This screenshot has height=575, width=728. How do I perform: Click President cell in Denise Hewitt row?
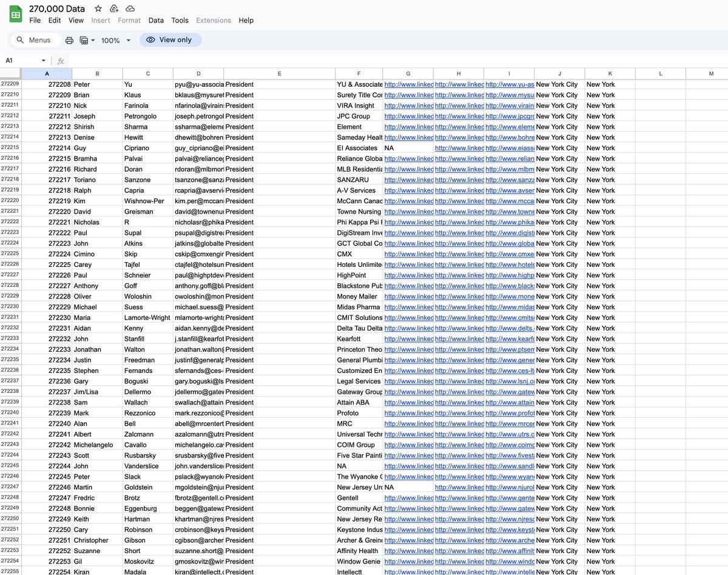(279, 137)
